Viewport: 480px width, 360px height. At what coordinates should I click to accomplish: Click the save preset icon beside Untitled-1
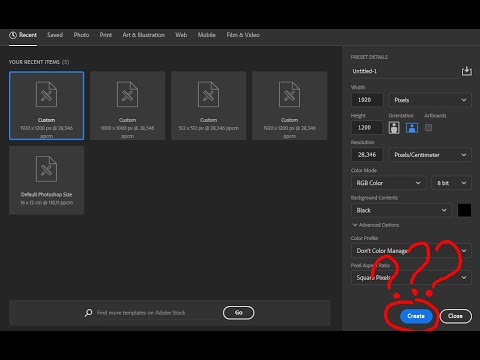[x=466, y=71]
